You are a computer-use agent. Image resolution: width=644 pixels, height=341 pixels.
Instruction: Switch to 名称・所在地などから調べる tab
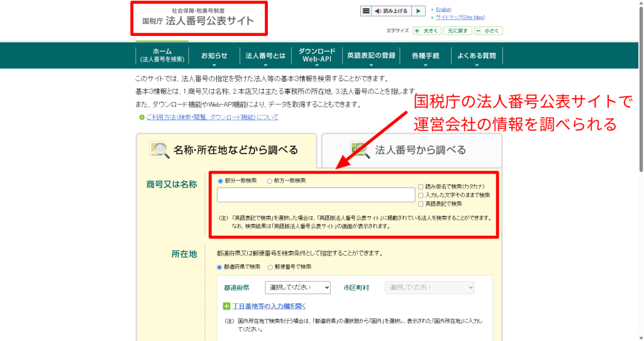pyautogui.click(x=226, y=150)
